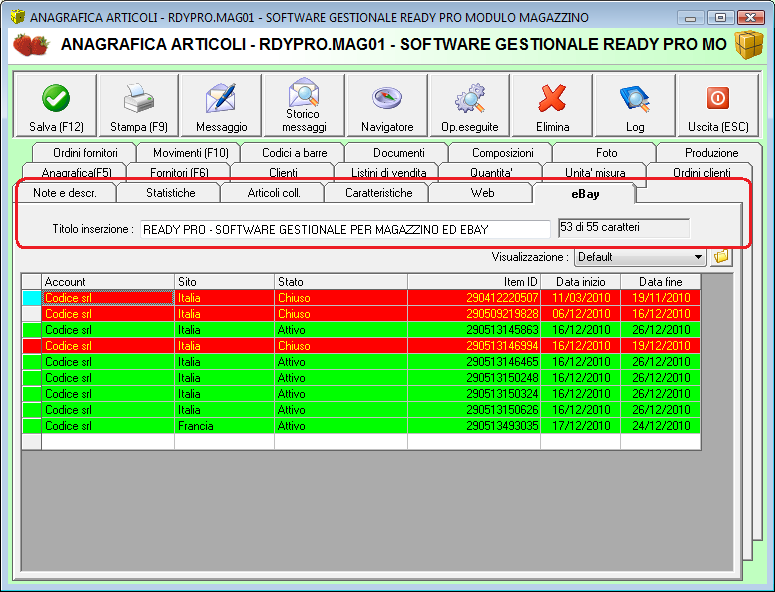The width and height of the screenshot is (775, 592).
Task: Click the 53 di 55 caratteri counter box
Action: (624, 227)
